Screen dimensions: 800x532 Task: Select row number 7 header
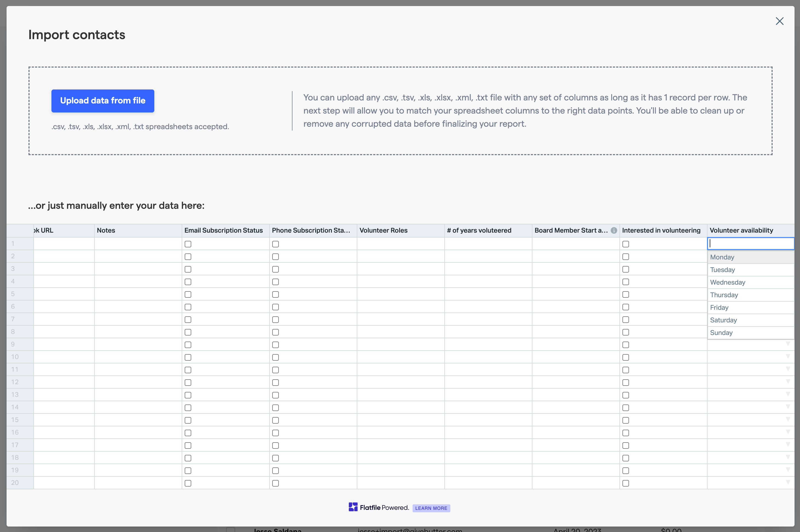point(20,319)
